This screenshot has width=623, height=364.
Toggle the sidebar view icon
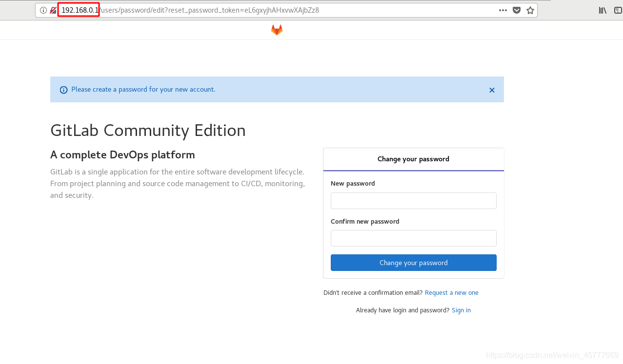pos(618,10)
